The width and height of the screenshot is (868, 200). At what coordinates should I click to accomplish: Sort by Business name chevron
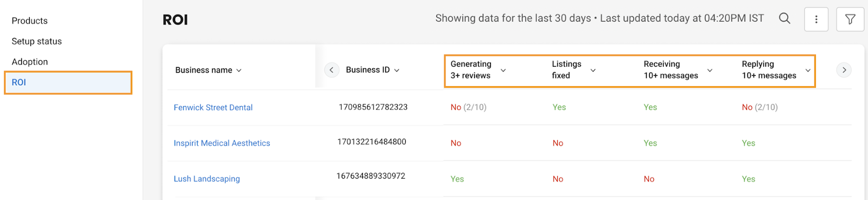tap(239, 70)
